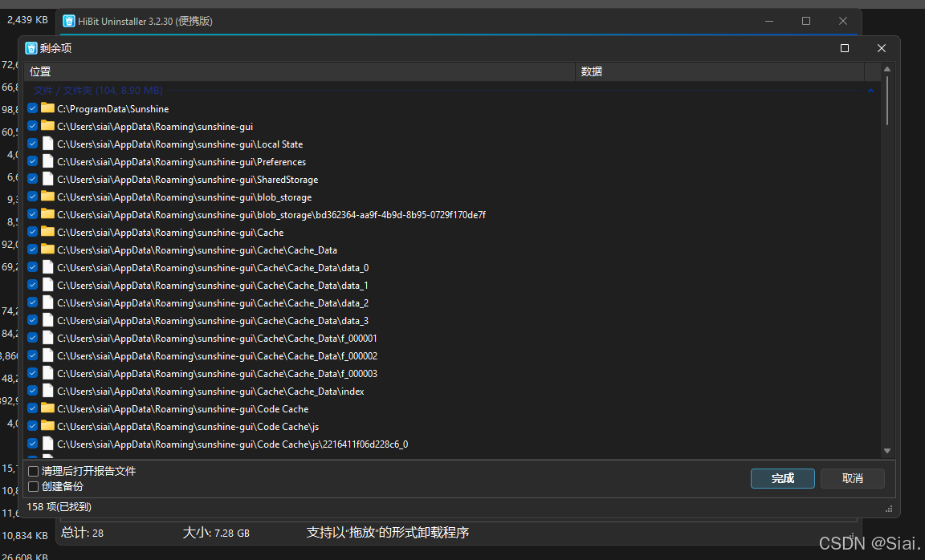Sort by the 数据 column header
The height and width of the screenshot is (560, 925).
click(719, 71)
